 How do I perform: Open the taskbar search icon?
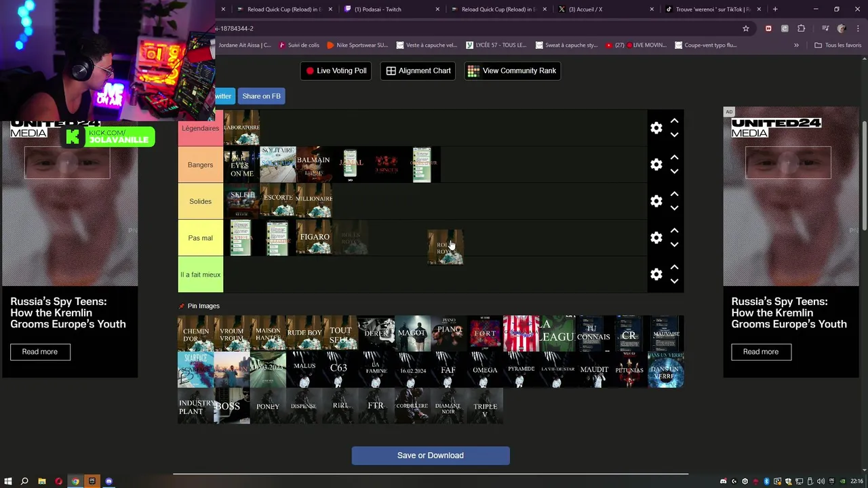click(24, 481)
